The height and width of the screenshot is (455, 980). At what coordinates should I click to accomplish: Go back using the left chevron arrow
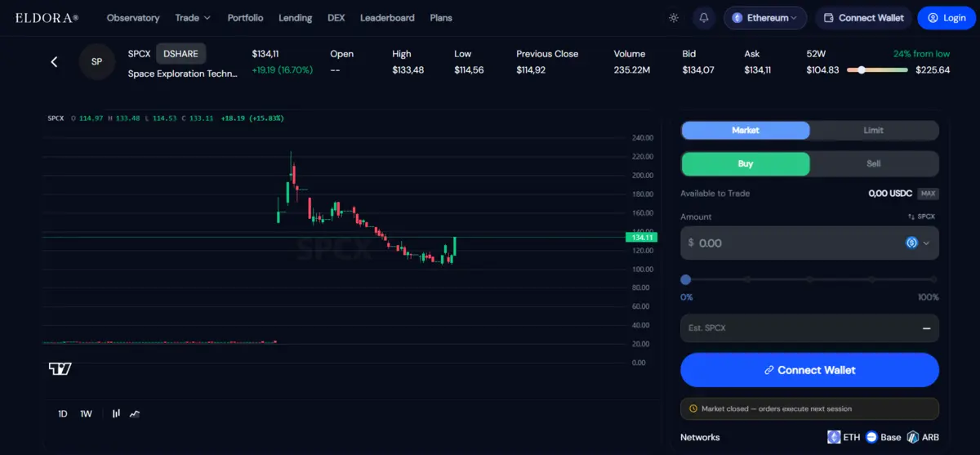(x=54, y=62)
